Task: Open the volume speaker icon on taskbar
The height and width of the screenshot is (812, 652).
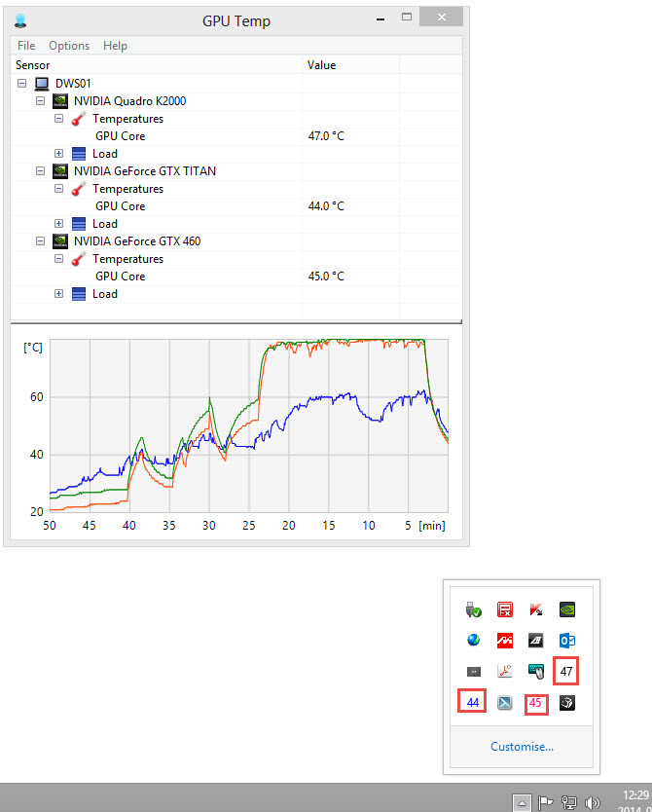Action: [x=593, y=802]
